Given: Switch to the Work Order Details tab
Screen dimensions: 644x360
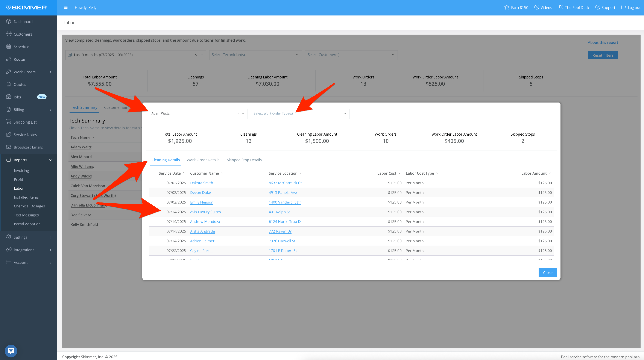Looking at the screenshot, I should click(203, 160).
